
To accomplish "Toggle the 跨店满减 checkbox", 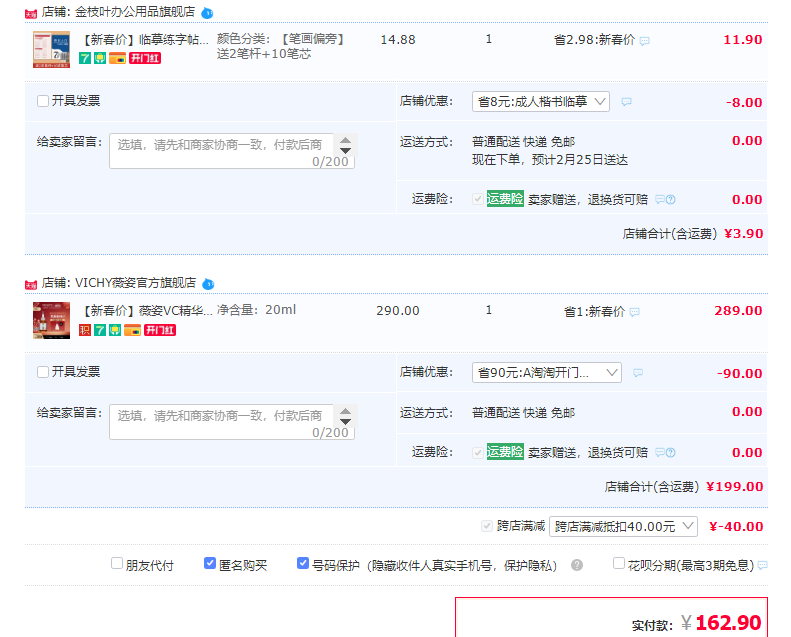I will coord(487,526).
